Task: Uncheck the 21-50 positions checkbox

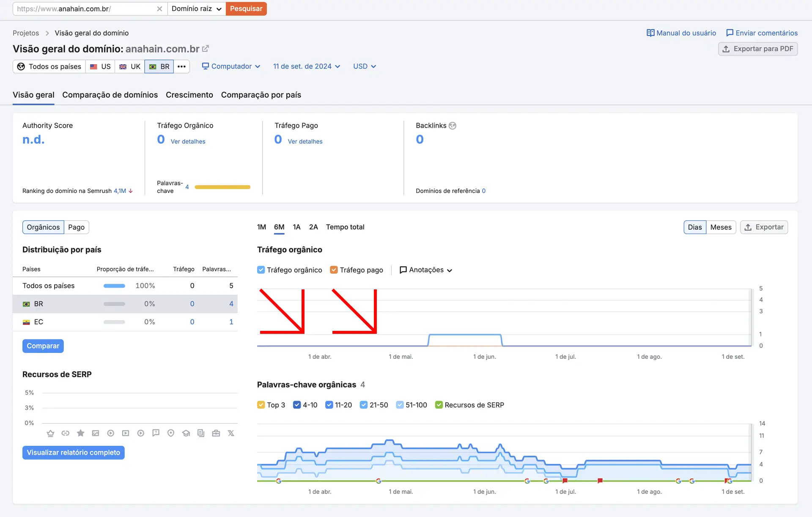Action: click(x=364, y=405)
